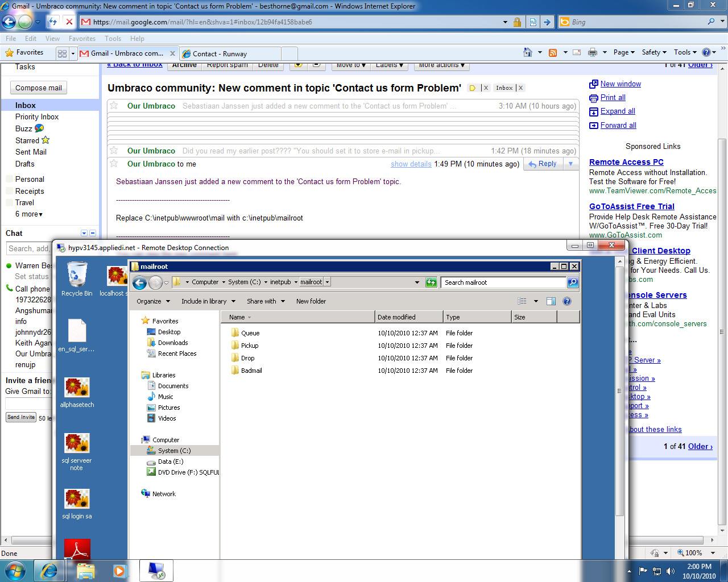Viewport: 728px width, 582px height.
Task: Click the Reply button
Action: point(543,164)
